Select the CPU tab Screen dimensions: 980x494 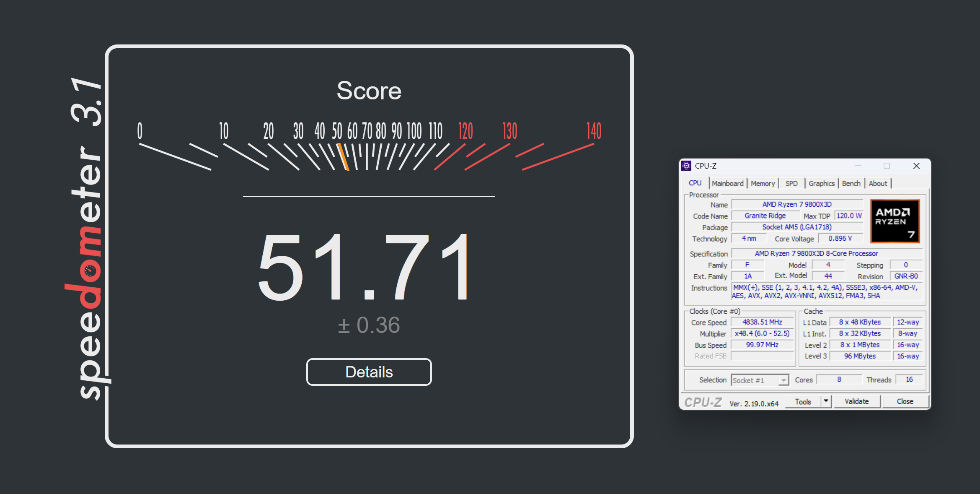(695, 183)
